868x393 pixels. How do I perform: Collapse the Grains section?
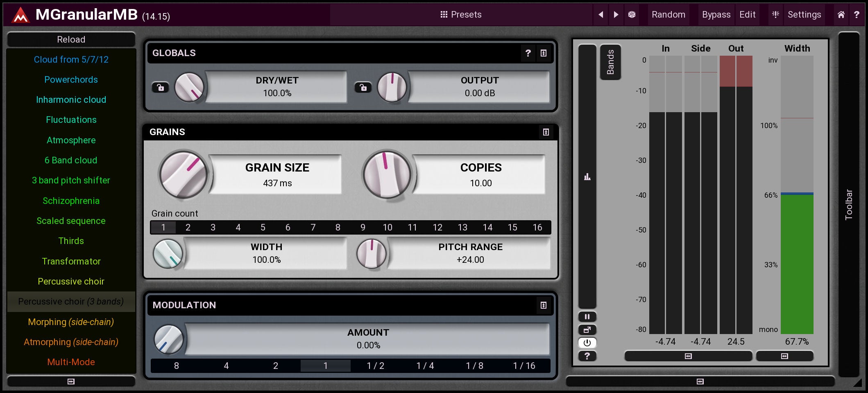point(546,132)
